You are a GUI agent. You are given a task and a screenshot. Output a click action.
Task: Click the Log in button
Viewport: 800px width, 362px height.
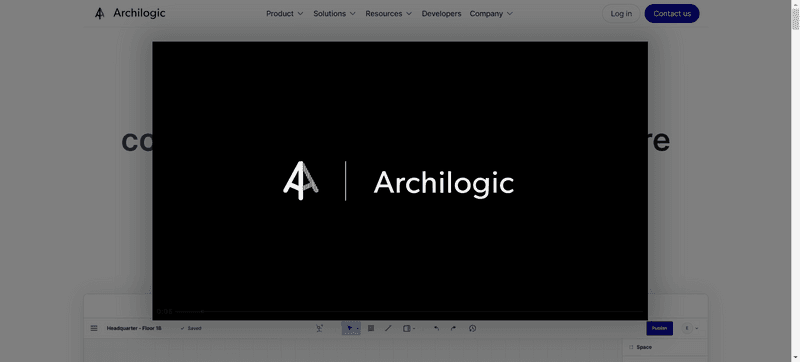point(621,14)
